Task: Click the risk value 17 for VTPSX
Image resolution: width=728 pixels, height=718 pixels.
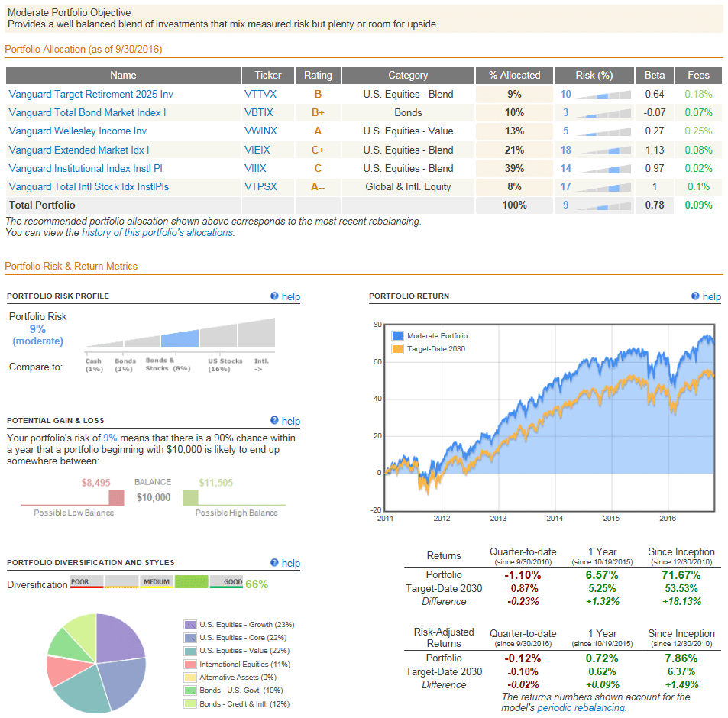Action: click(x=565, y=187)
